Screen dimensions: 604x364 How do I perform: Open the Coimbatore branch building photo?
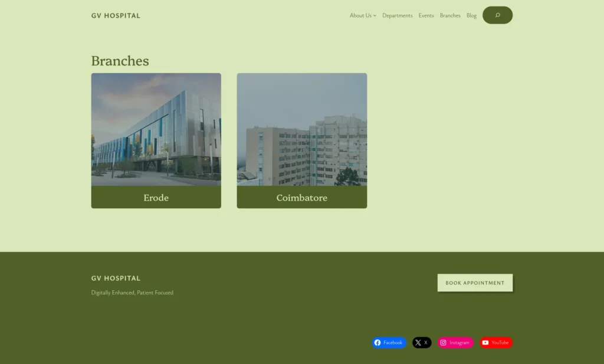pos(302,129)
